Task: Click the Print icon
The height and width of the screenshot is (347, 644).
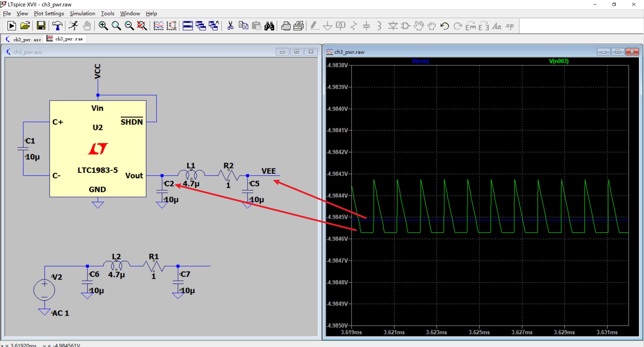Action: [286, 26]
